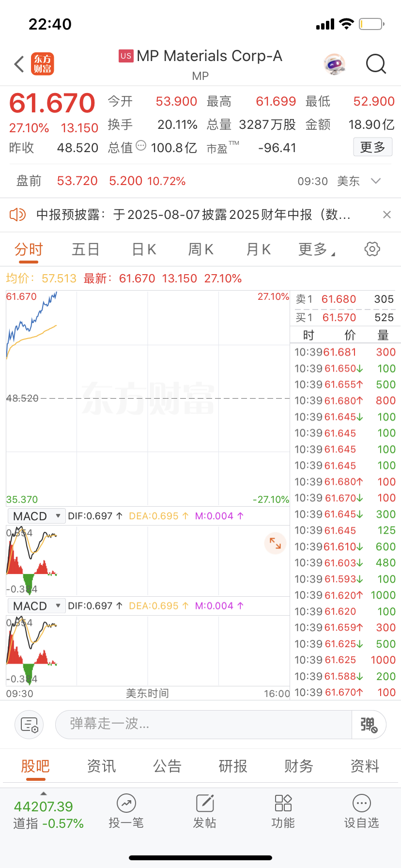Tap the 中报预披露 announcement text
The width and height of the screenshot is (401, 868).
(193, 215)
